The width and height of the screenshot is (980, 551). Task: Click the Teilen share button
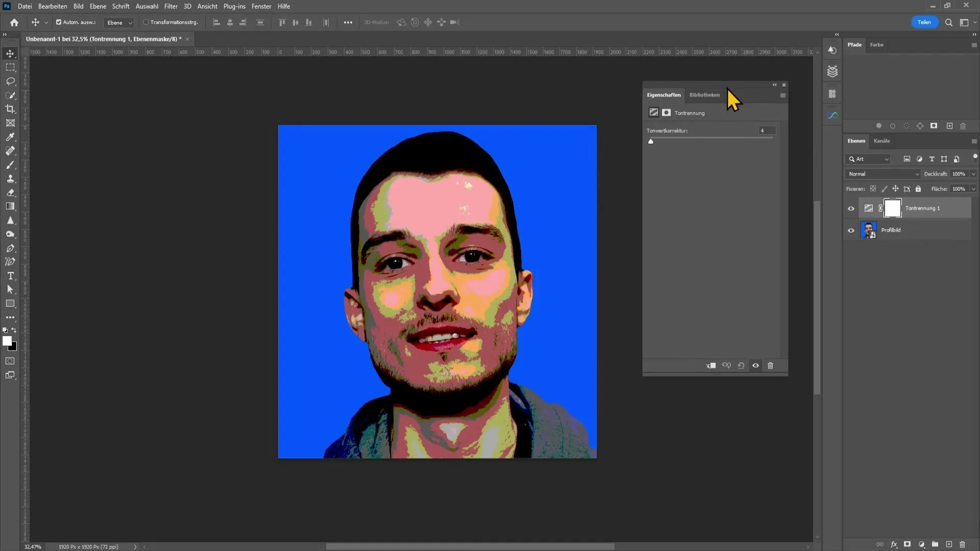(x=924, y=22)
